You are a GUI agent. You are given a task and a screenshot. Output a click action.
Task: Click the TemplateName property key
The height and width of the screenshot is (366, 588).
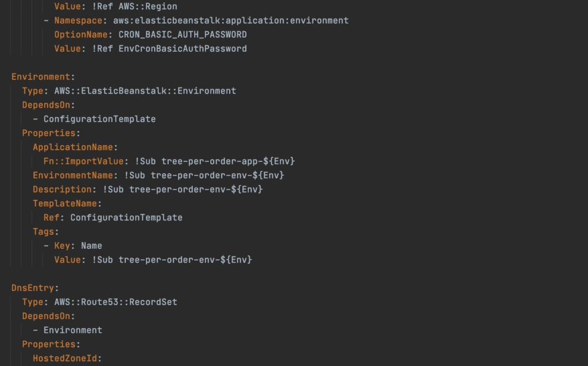tap(65, 203)
